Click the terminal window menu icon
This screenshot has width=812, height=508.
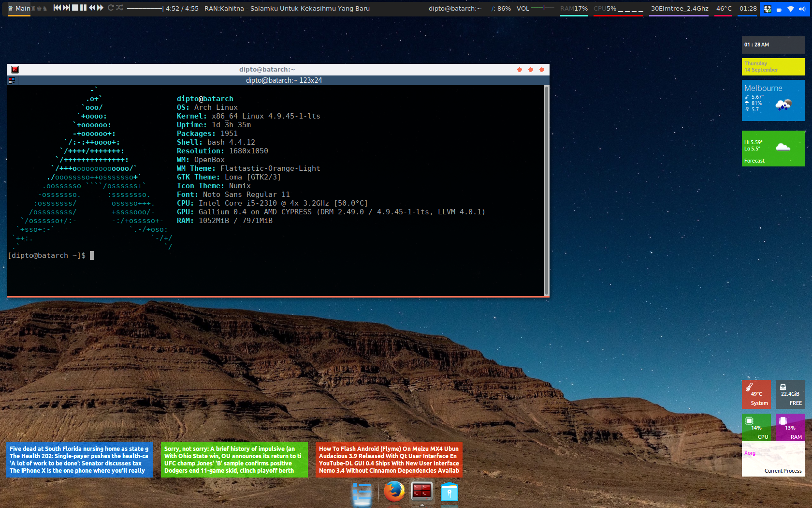pos(15,70)
